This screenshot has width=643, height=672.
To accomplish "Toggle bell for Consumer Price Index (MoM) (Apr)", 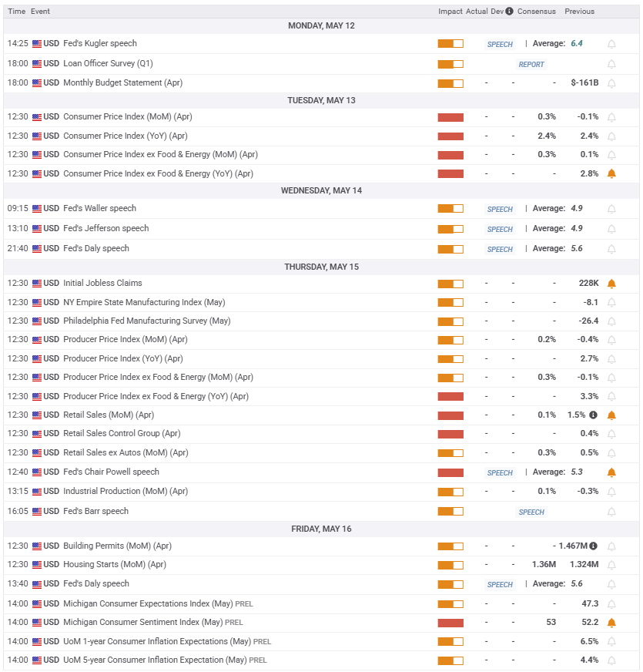I will click(x=611, y=117).
